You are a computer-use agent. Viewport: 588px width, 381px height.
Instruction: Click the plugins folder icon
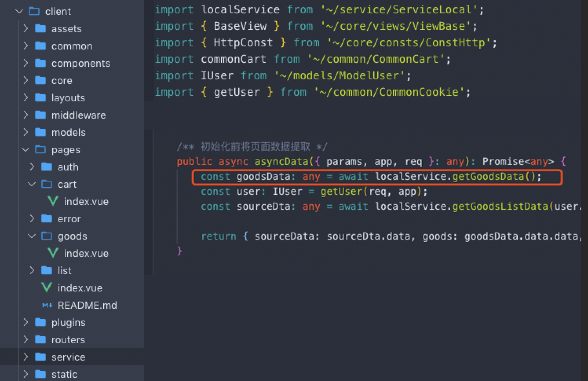[x=40, y=322]
